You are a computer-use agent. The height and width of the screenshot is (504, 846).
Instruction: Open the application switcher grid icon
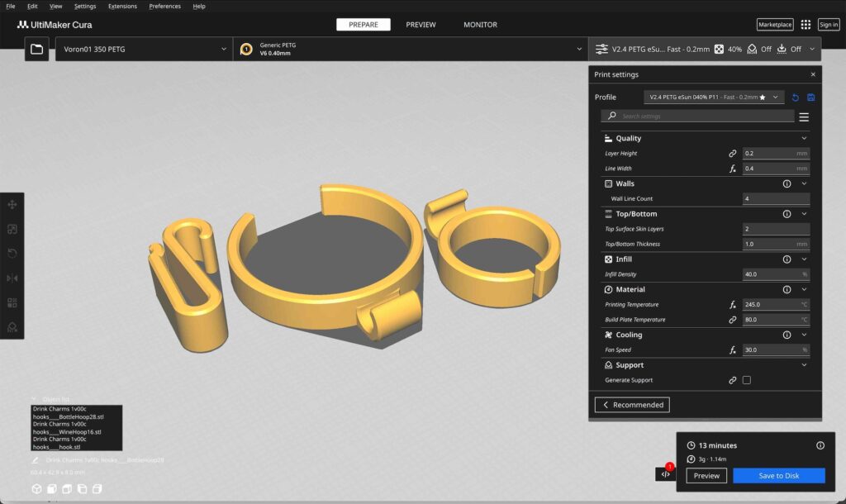pos(806,24)
